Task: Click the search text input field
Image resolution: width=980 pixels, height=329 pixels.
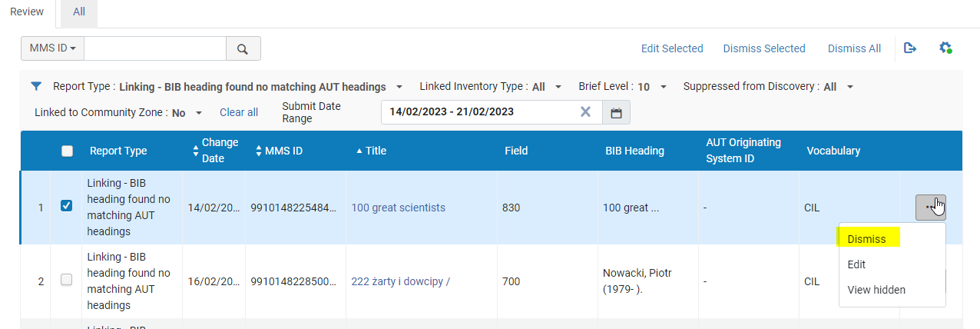Action: [155, 48]
